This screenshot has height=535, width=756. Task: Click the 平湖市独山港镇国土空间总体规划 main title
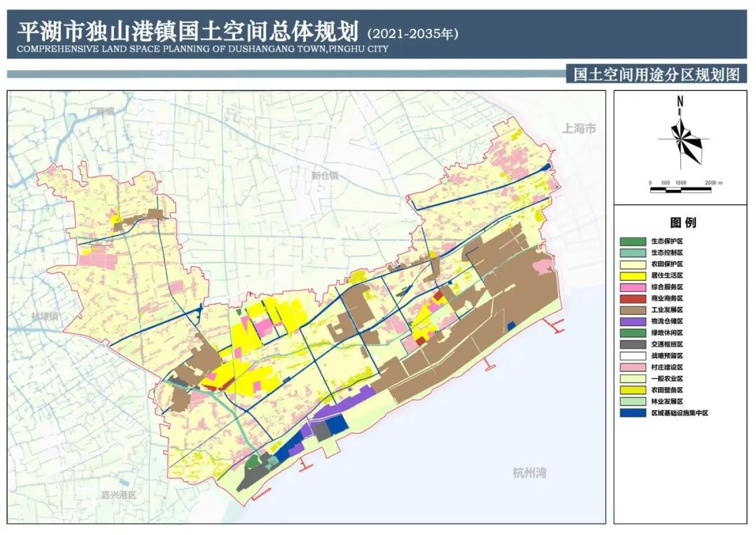coord(188,31)
